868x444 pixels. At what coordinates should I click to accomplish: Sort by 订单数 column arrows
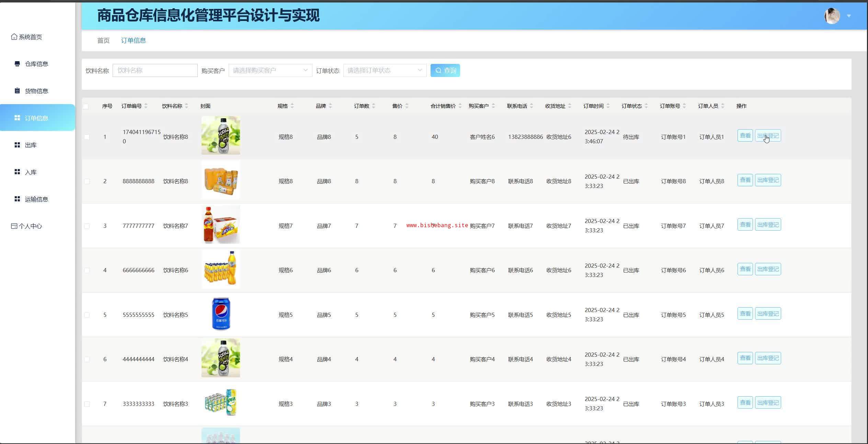tap(374, 106)
